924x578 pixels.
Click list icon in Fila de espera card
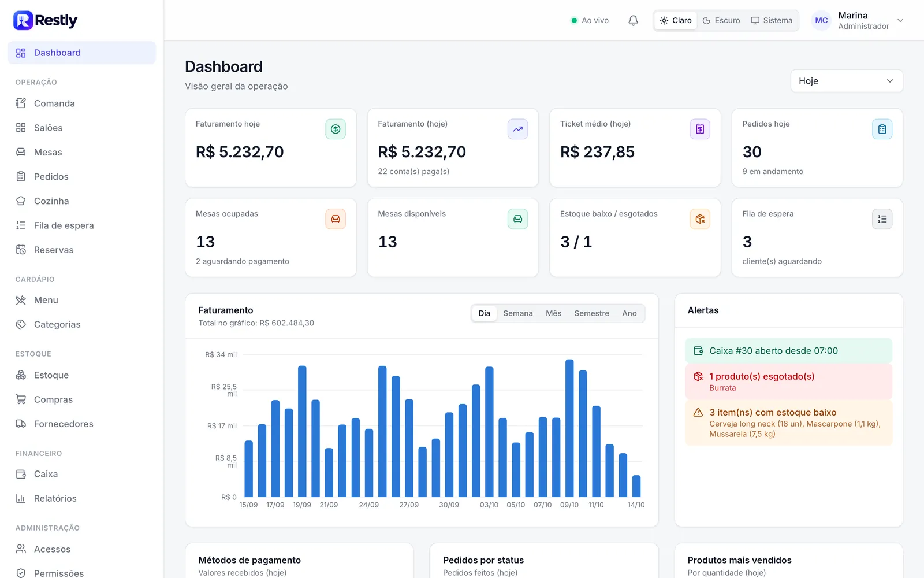coord(882,219)
